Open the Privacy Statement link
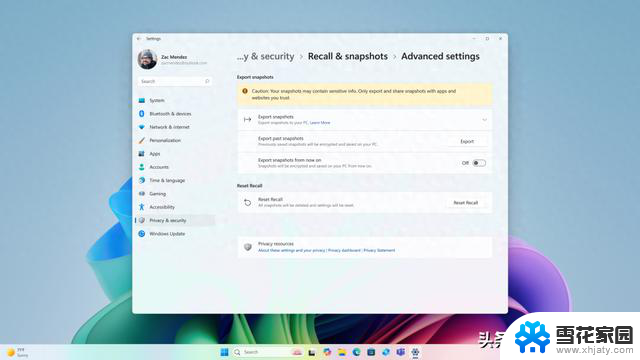The height and width of the screenshot is (360, 640). (379, 250)
